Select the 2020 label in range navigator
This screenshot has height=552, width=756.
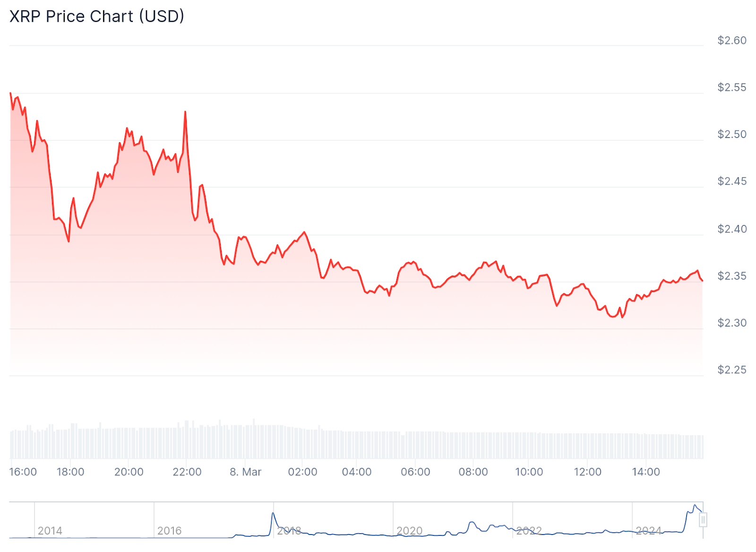[409, 531]
